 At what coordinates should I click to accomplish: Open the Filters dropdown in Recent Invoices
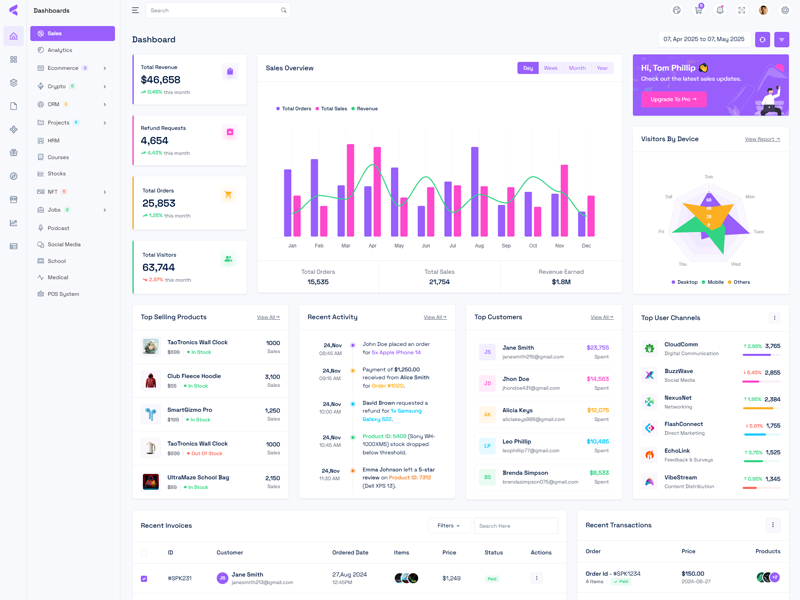coord(448,525)
